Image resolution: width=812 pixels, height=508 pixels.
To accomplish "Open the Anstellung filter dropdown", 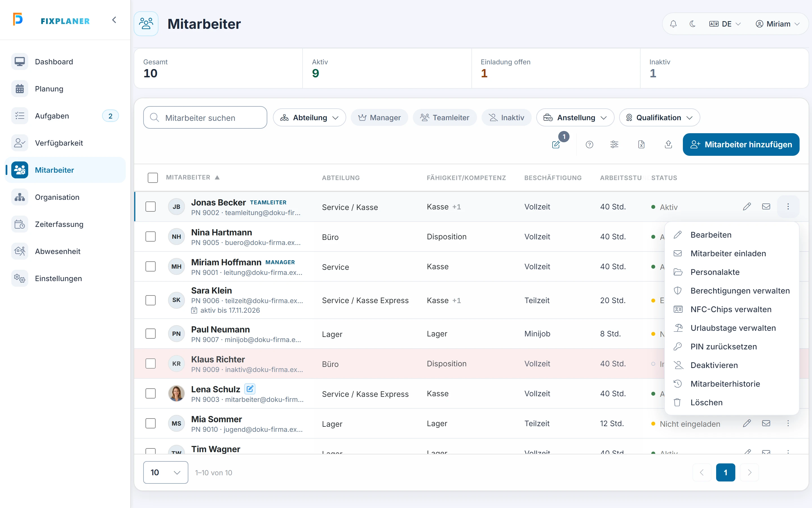I will tap(575, 118).
